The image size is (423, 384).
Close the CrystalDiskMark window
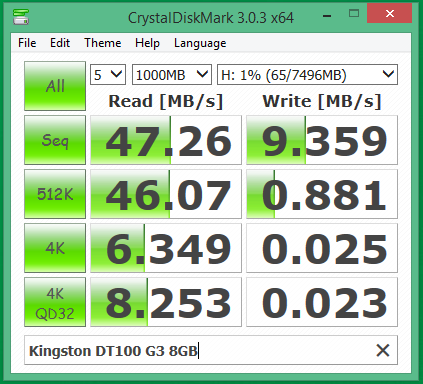[389, 14]
